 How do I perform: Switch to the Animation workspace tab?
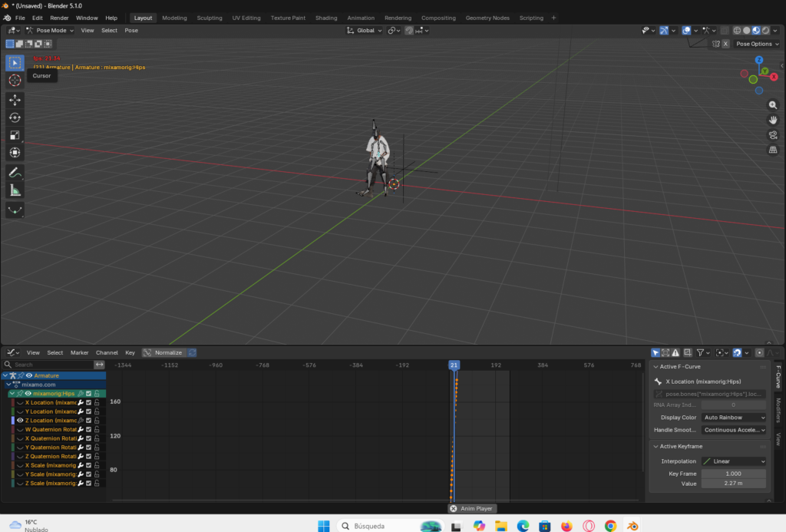(361, 18)
